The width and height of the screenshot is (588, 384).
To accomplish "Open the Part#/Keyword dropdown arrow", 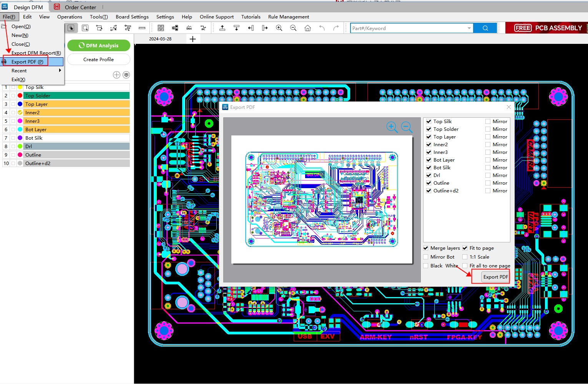I will [x=469, y=28].
